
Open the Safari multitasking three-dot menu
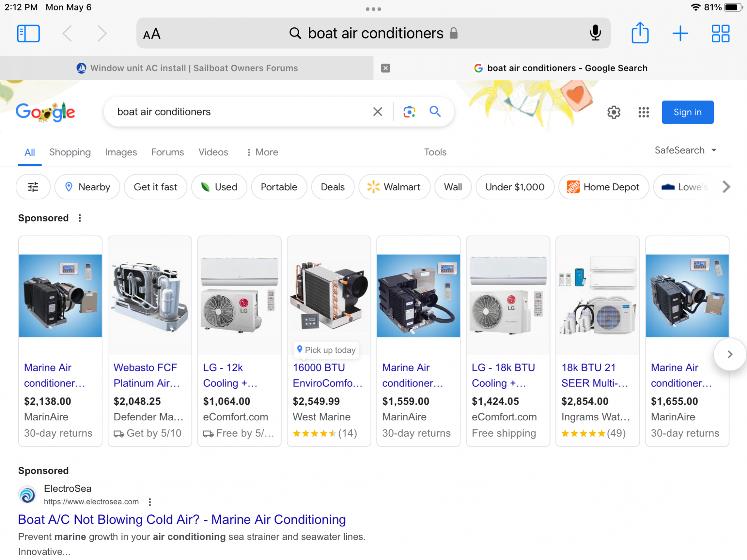coord(373,9)
